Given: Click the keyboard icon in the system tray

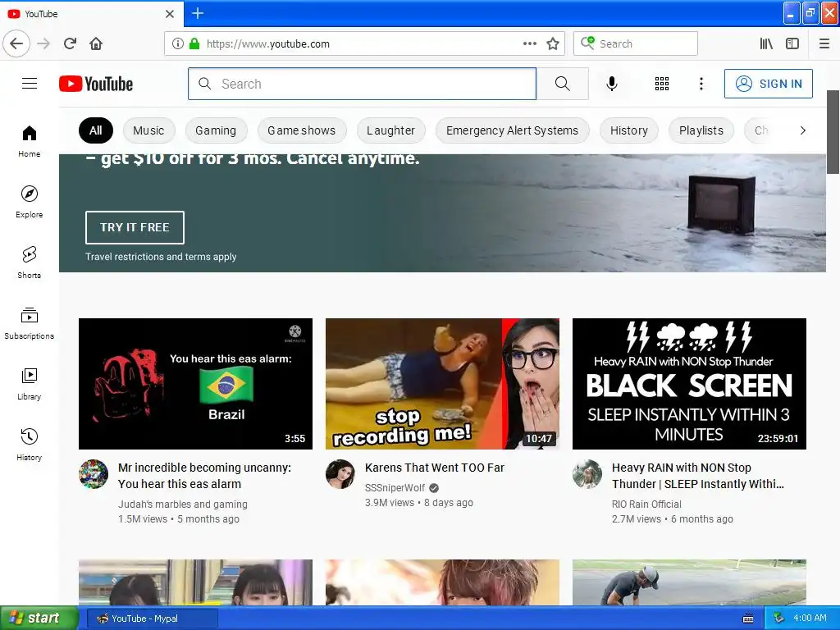Looking at the screenshot, I should 748,619.
